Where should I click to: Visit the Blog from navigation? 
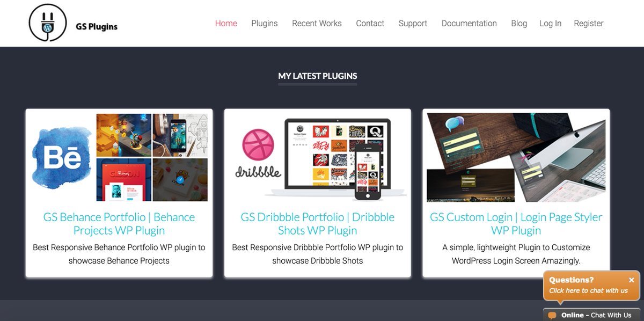(519, 24)
